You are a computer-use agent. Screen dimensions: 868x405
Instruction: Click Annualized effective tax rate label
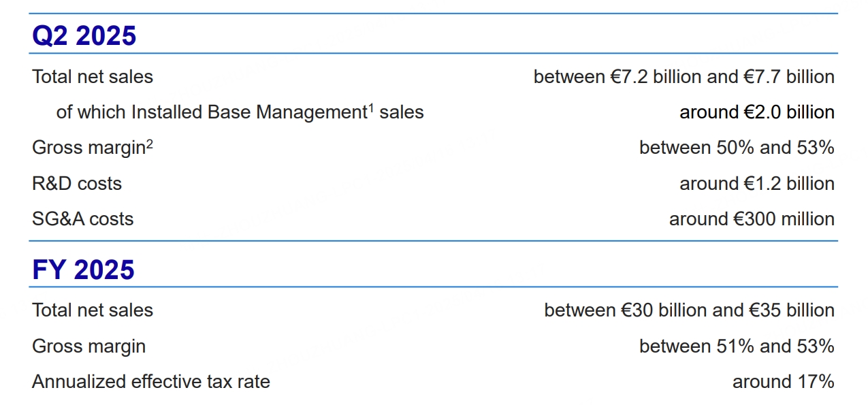[x=151, y=382]
